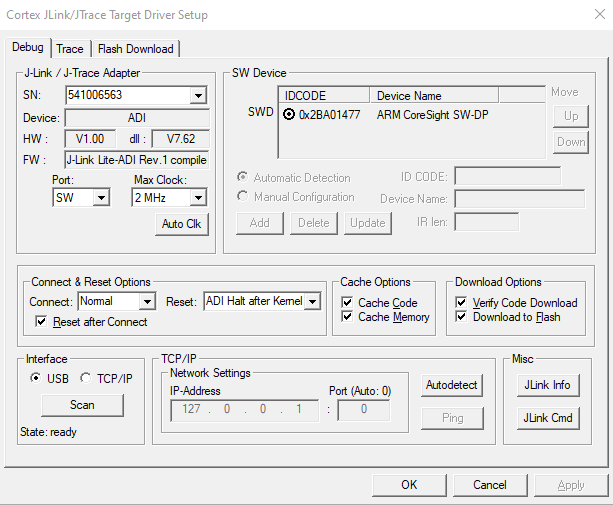This screenshot has width=613, height=505.
Task: Click the Autodetect button
Action: 452,385
